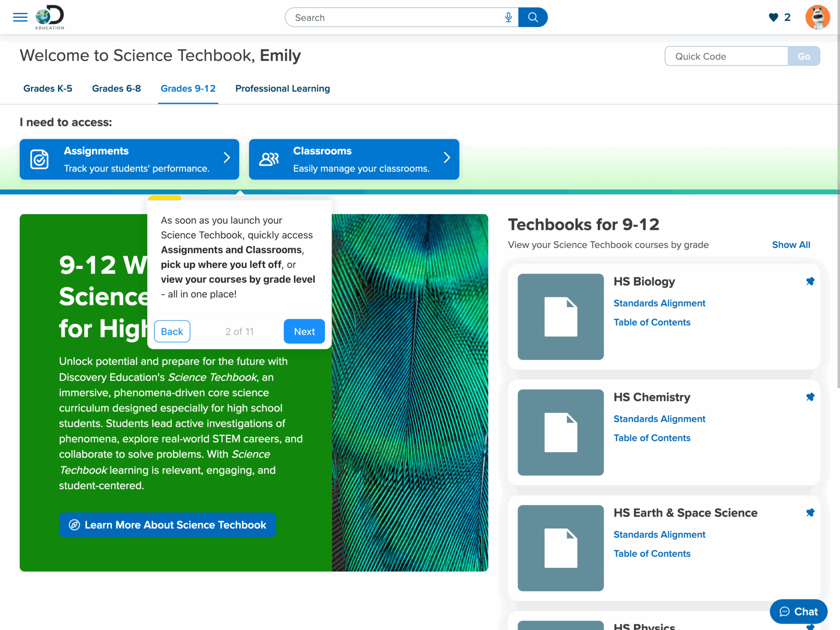
Task: Click the search magnifying glass button
Action: [x=532, y=17]
